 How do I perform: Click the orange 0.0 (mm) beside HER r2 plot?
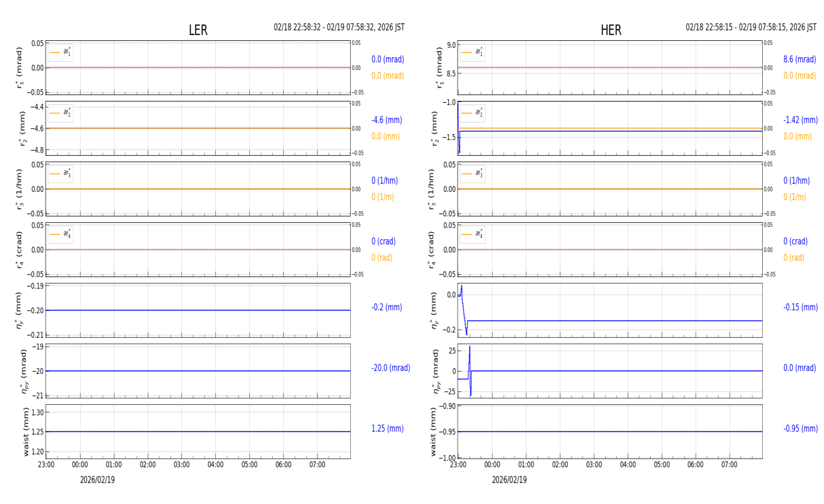(798, 136)
